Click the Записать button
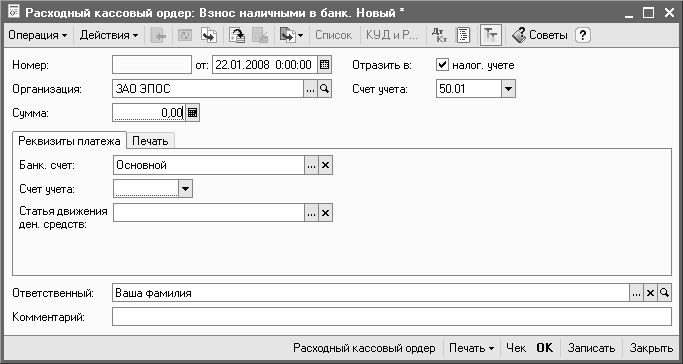 (x=592, y=348)
